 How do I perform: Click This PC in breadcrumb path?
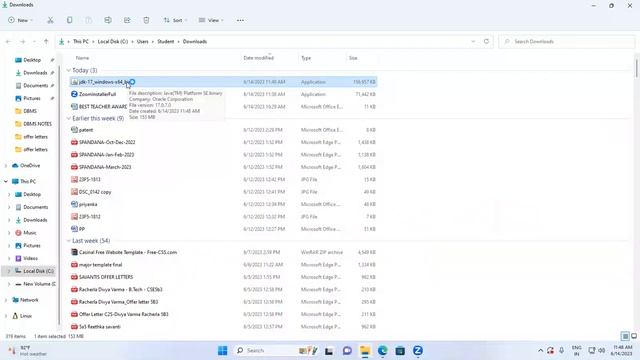81,42
